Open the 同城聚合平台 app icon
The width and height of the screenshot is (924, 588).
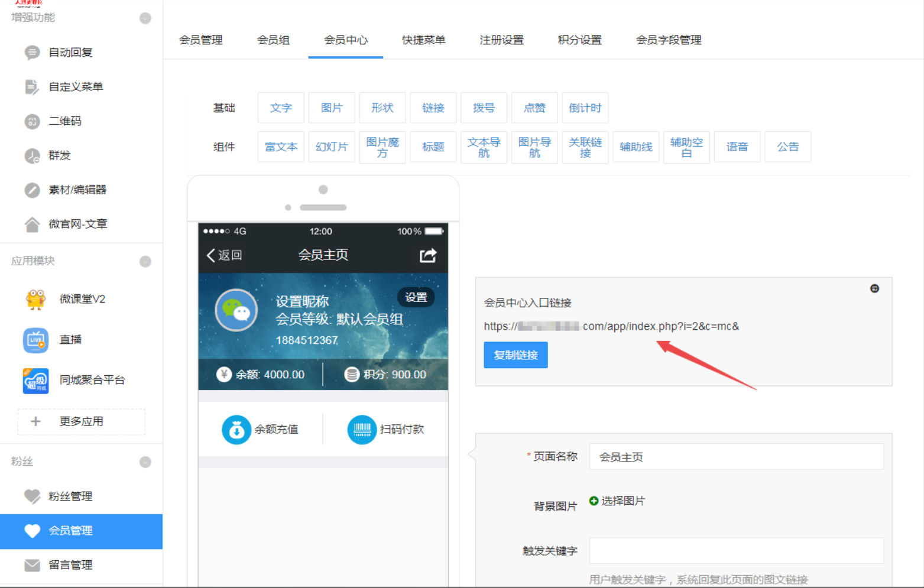pyautogui.click(x=35, y=381)
